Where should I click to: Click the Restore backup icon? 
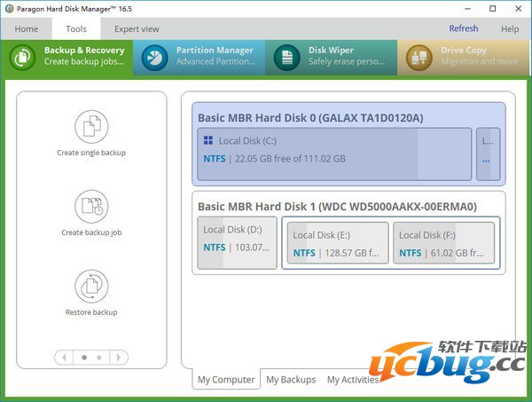91,287
